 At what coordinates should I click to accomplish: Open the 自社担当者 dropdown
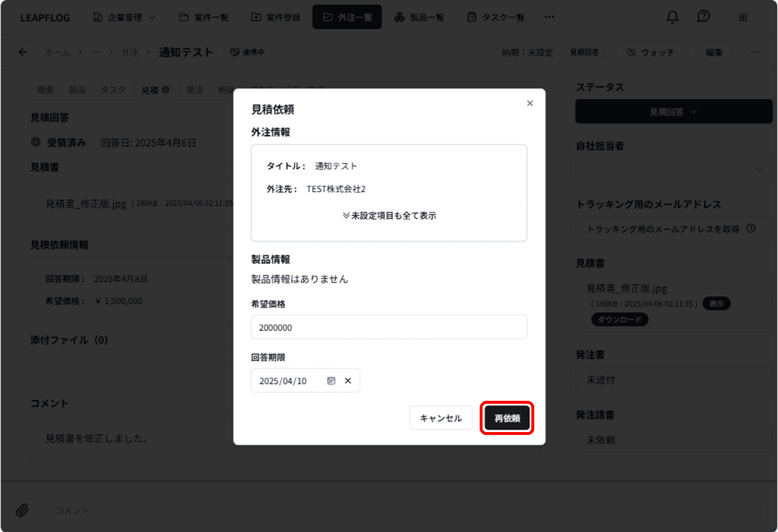click(x=674, y=170)
